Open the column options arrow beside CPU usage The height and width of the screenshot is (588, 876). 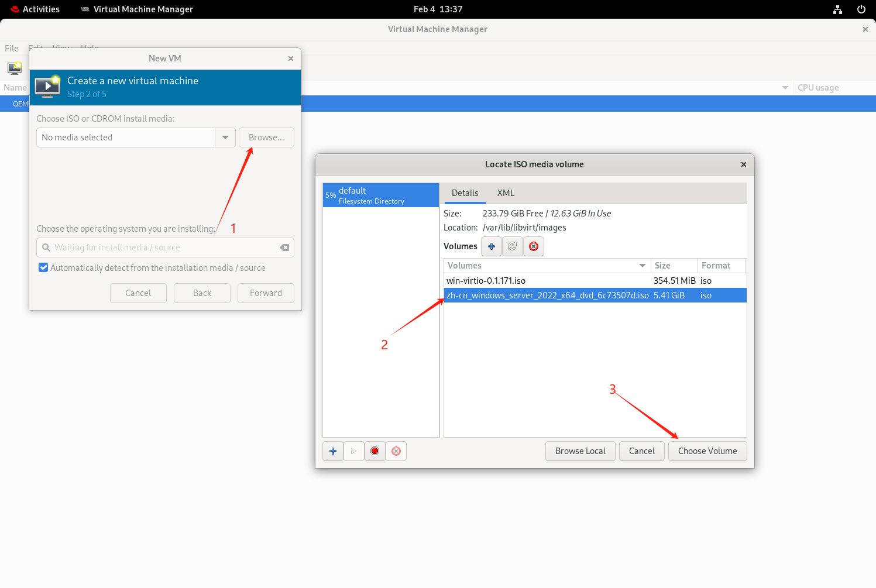785,88
